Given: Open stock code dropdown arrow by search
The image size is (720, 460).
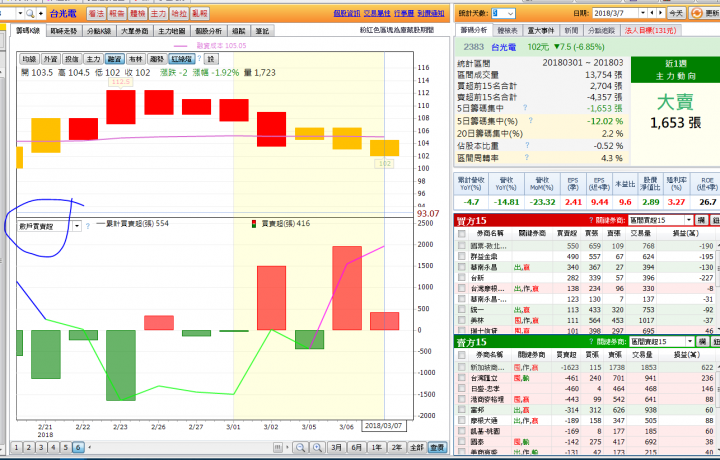Looking at the screenshot, I should [x=20, y=14].
